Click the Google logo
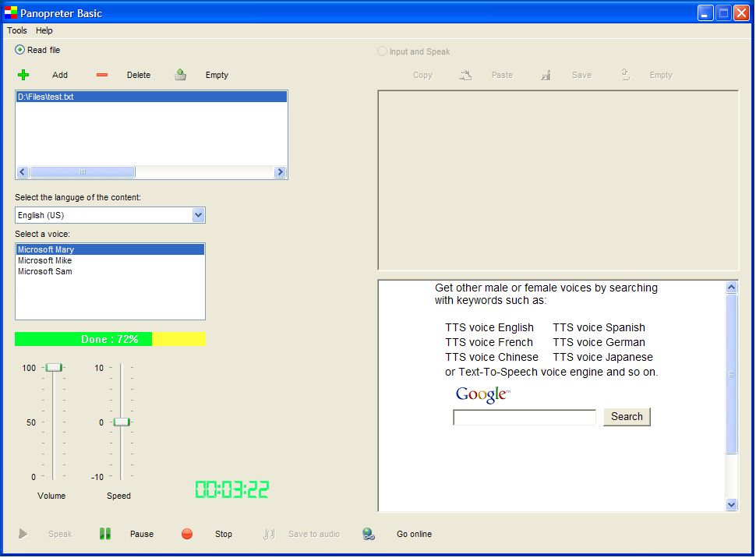Image resolution: width=756 pixels, height=558 pixels. pyautogui.click(x=482, y=394)
